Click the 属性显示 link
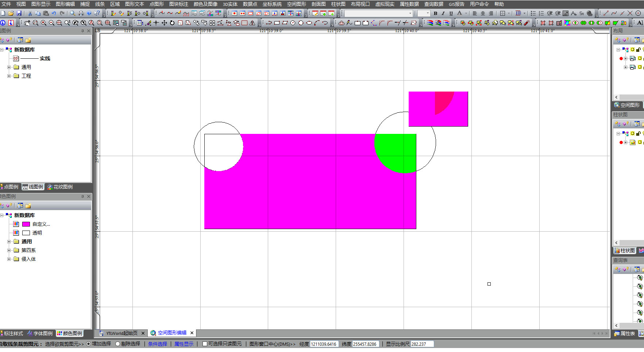644x352 pixels. point(184,344)
